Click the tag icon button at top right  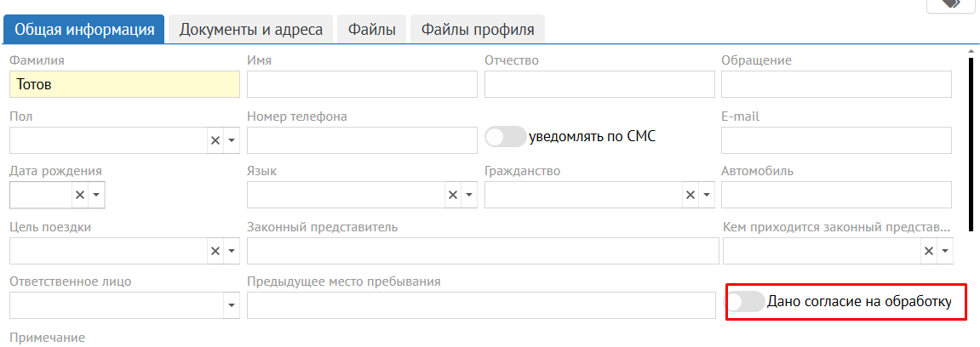950,4
